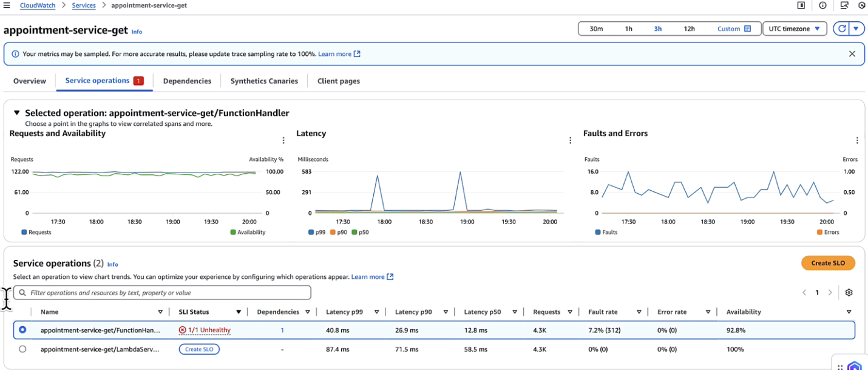Open the CloudShell hexagon icon

click(862, 5)
